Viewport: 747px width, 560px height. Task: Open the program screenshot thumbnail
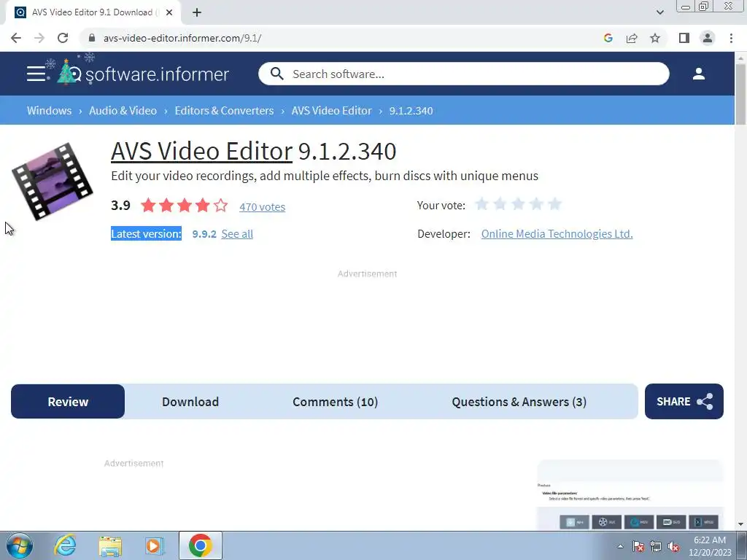(x=630, y=495)
